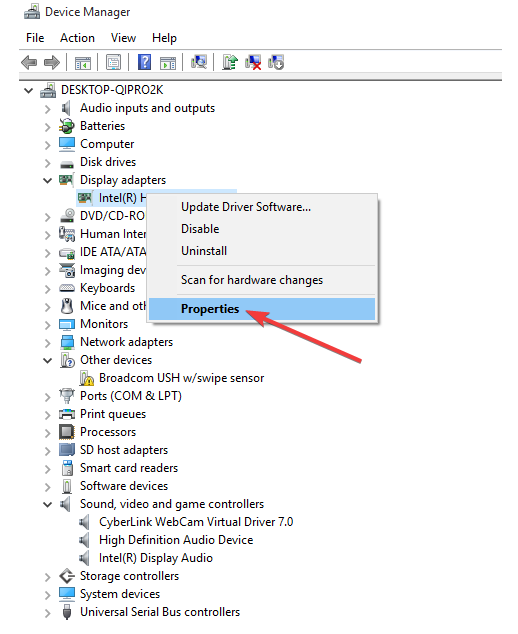Click the Uninstall device red X icon
The height and width of the screenshot is (634, 518).
pyautogui.click(x=253, y=62)
